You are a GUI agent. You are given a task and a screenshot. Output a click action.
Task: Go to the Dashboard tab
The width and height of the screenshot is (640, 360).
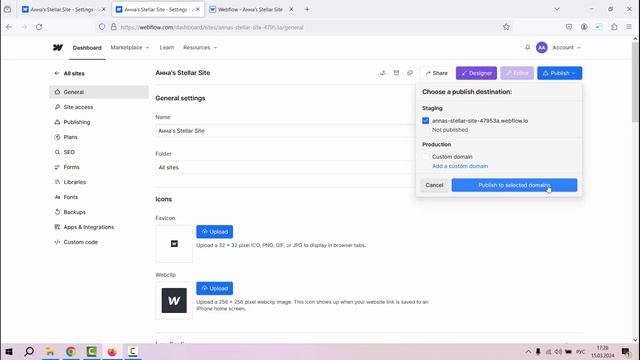(x=87, y=48)
